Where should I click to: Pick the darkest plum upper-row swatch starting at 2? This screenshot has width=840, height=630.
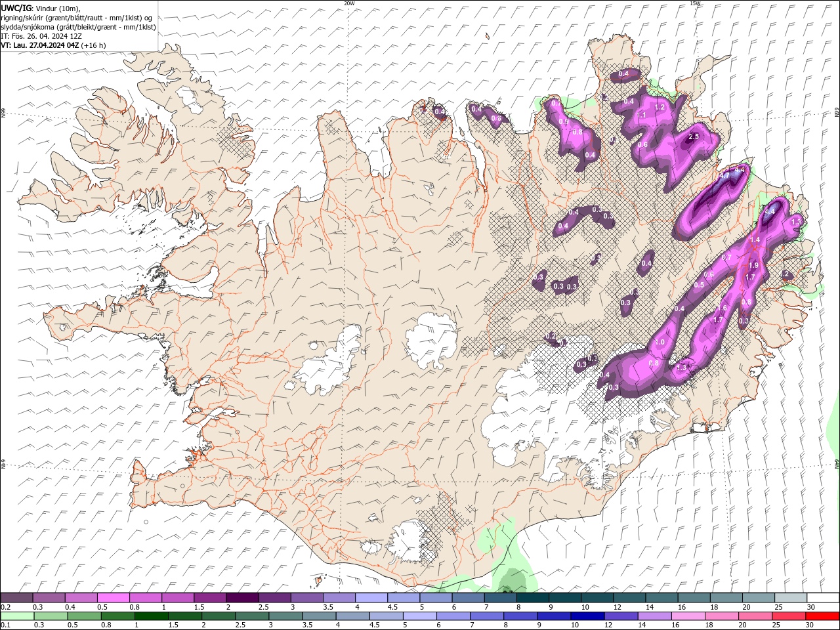[242, 598]
